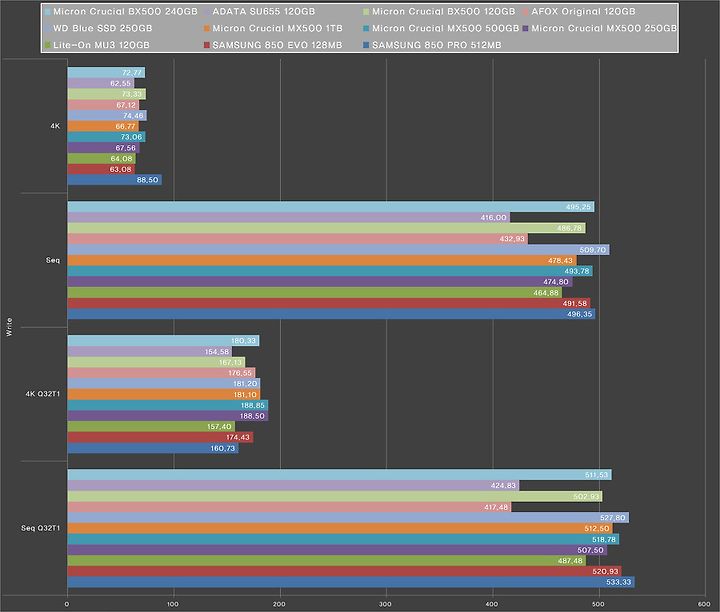Click the green Lite-On MU3 120GB swatch
Image resolution: width=720 pixels, height=612 pixels.
47,45
